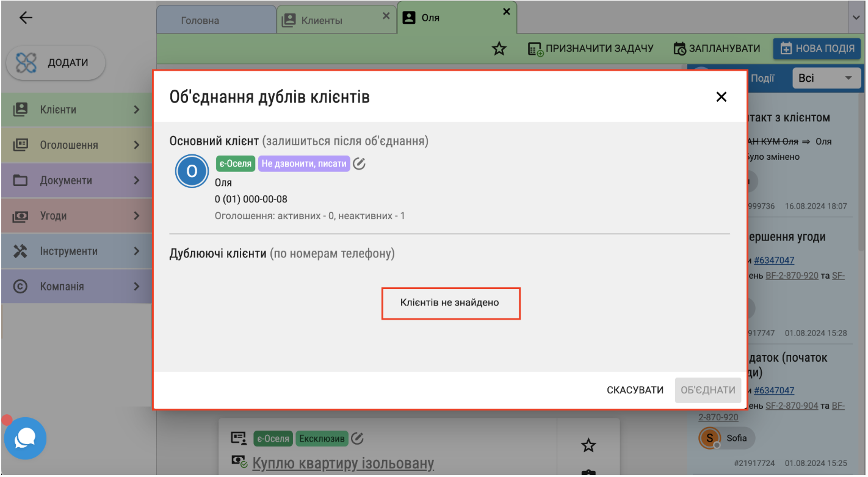This screenshot has height=477, width=868.
Task: Click the ДОДАТИ button
Action: (56, 62)
